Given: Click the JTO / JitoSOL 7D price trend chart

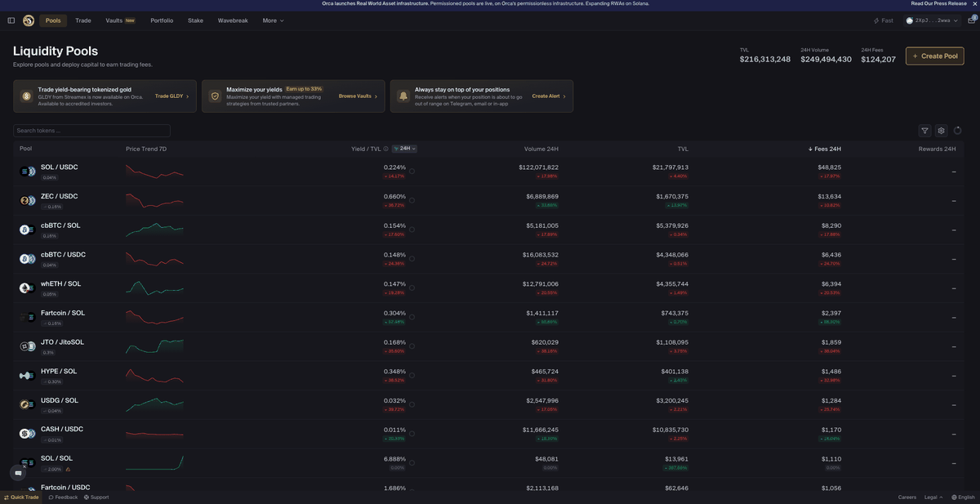Looking at the screenshot, I should tap(154, 346).
